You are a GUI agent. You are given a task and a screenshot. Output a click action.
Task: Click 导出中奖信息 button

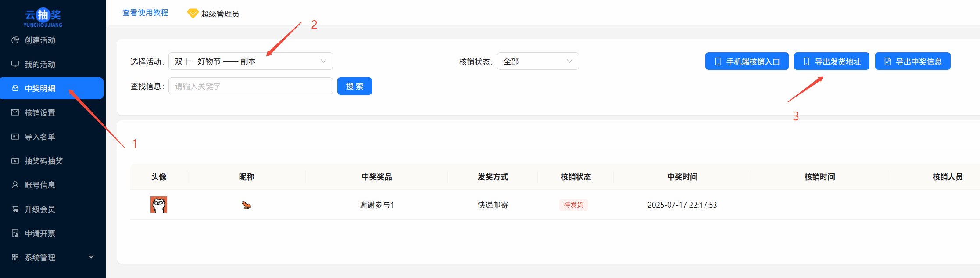point(913,61)
